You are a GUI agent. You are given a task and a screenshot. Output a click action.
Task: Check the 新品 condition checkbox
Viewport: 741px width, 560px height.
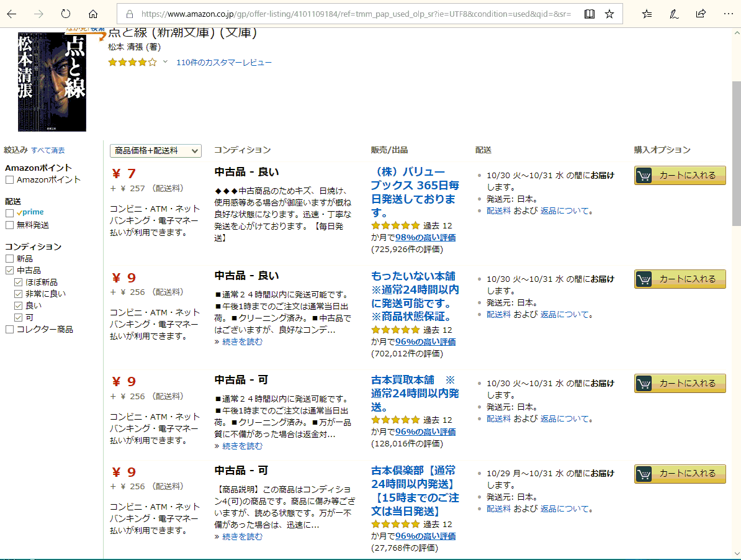click(x=9, y=258)
